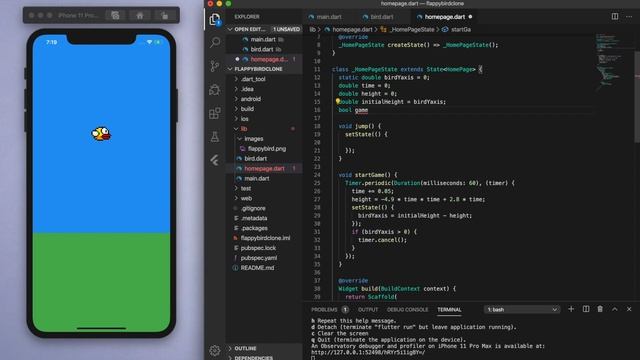Click the startGame breadcrumb

[461, 29]
